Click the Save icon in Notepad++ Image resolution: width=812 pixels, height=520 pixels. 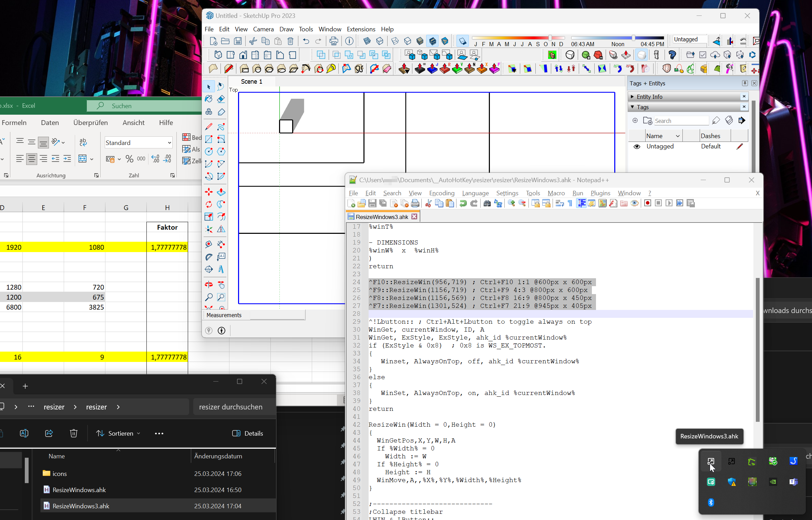click(x=372, y=203)
